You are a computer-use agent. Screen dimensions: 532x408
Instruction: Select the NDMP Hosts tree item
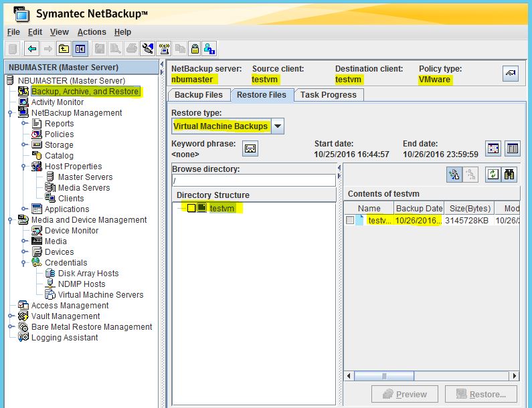pyautogui.click(x=82, y=284)
